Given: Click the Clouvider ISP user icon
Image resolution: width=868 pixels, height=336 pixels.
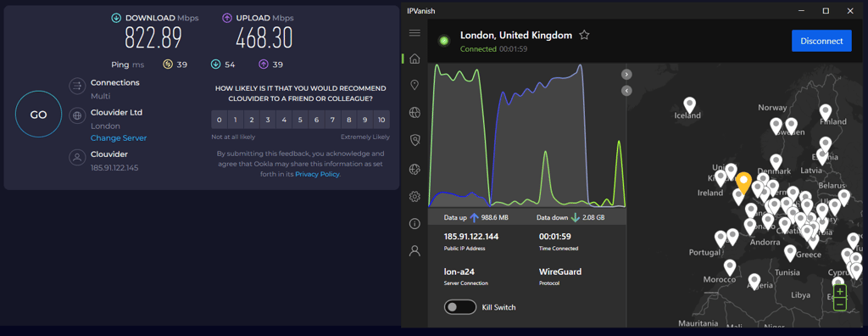Looking at the screenshot, I should point(77,158).
